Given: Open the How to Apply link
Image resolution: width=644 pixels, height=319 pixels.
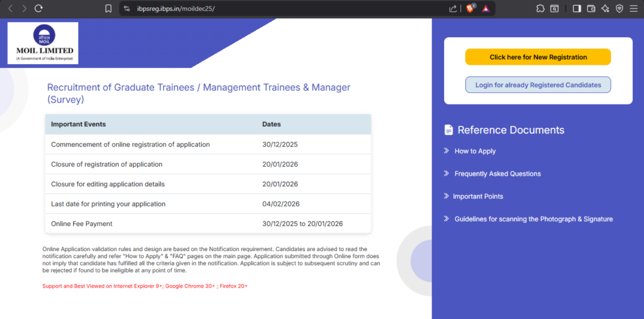Looking at the screenshot, I should point(475,151).
